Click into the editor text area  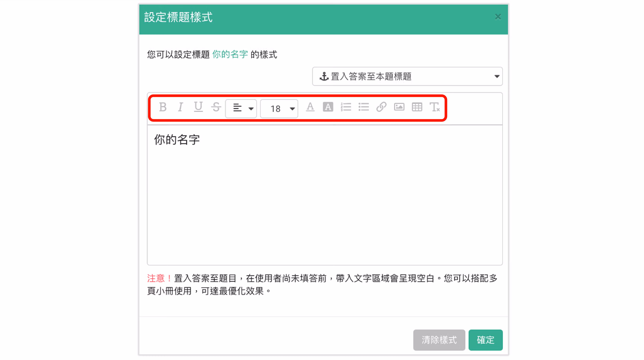click(x=325, y=195)
